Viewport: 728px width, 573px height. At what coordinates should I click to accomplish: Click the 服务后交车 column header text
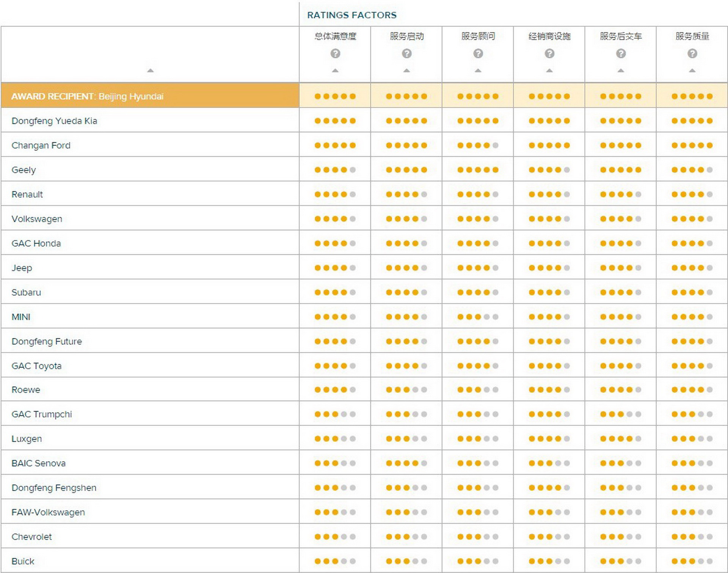coord(621,36)
